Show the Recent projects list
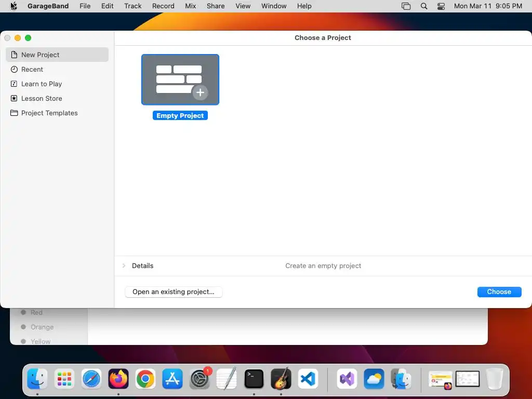 pos(57,69)
